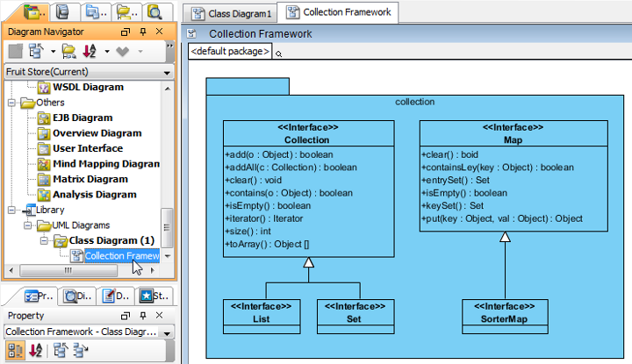The width and height of the screenshot is (632, 364).
Task: Click the <default package> breadcrumb button
Action: (230, 52)
